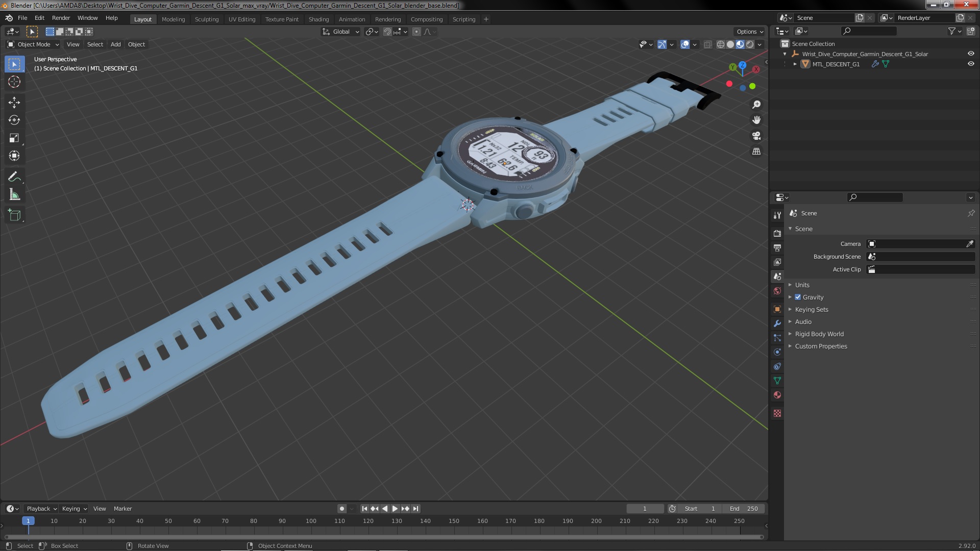Switch to rendered viewport shading

click(750, 44)
